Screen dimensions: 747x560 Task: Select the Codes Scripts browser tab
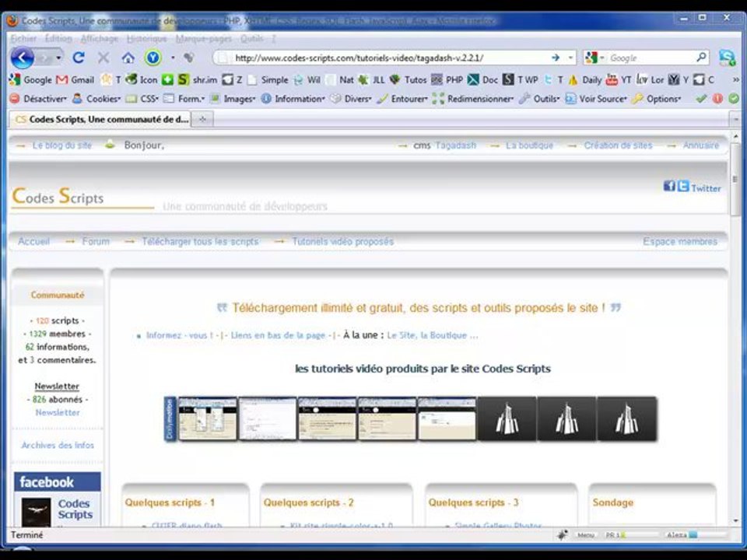click(x=100, y=119)
